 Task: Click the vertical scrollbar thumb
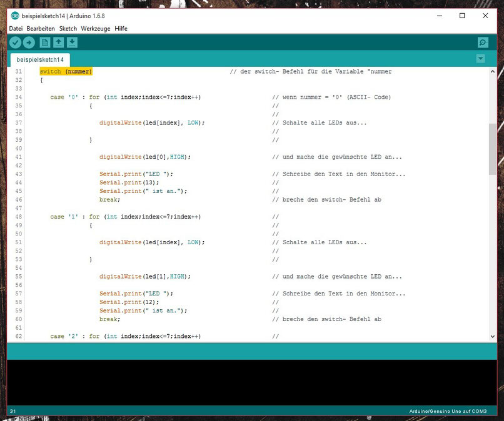tap(493, 149)
